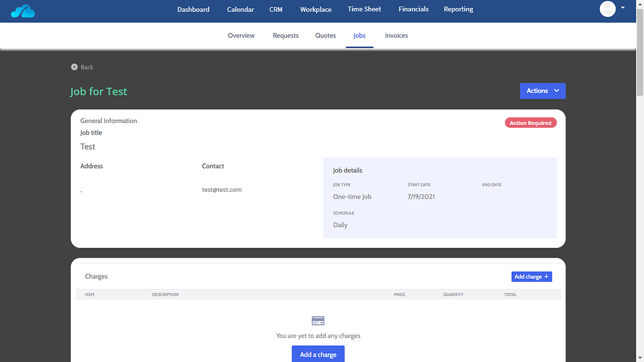
Task: Click the blue Add a charge button
Action: tap(318, 354)
